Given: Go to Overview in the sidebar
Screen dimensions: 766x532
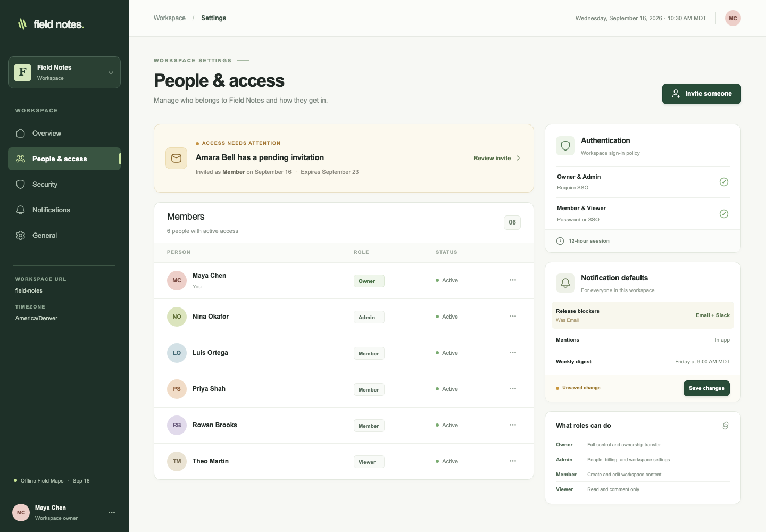Looking at the screenshot, I should [64, 133].
